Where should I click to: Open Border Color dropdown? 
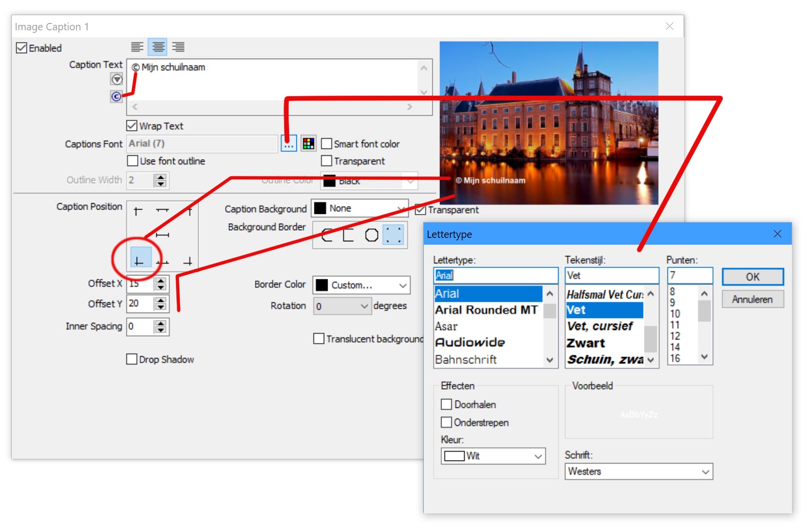click(x=361, y=285)
